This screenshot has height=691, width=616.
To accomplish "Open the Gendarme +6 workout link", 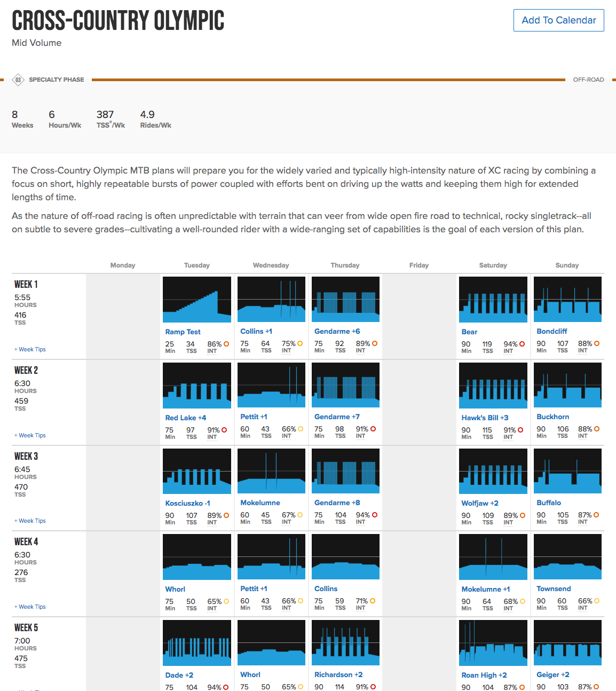I will 337,331.
